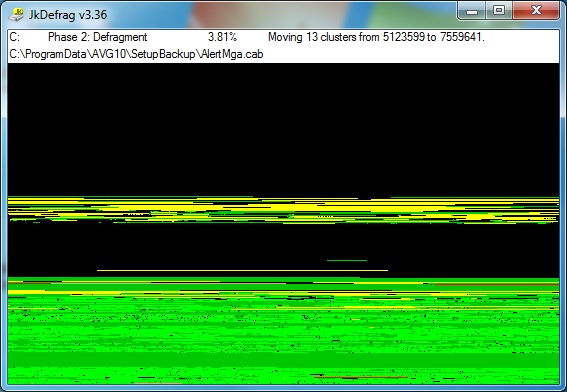Click the yellow fragmented band in disk map
The width and height of the screenshot is (567, 392).
click(284, 210)
